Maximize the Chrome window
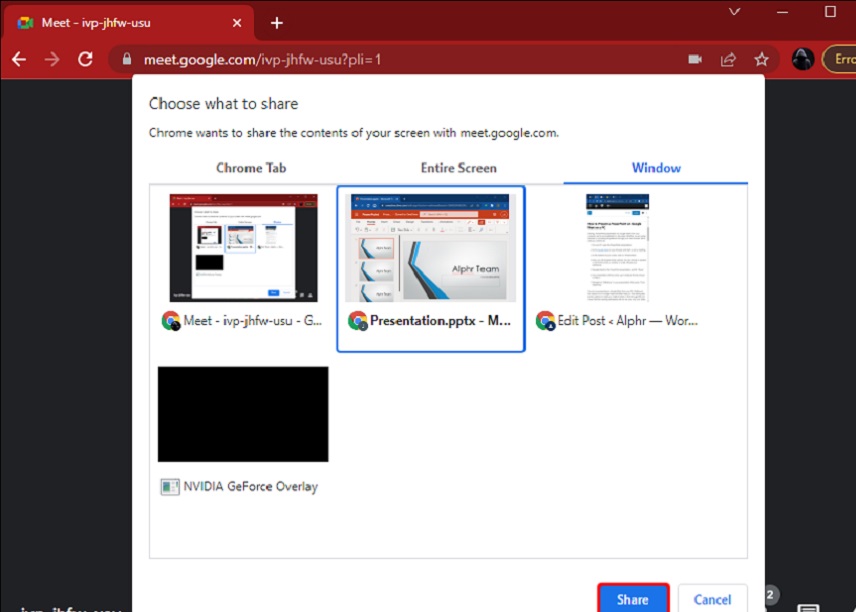 (830, 11)
